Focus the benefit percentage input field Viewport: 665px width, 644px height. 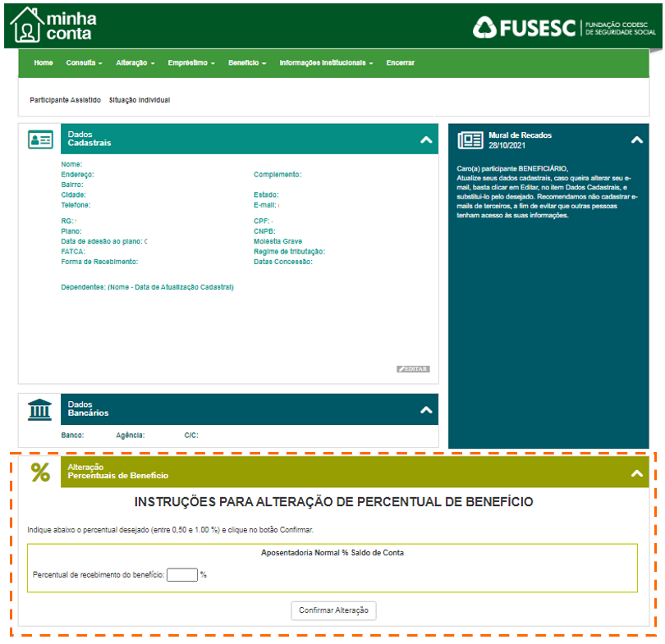[182, 575]
